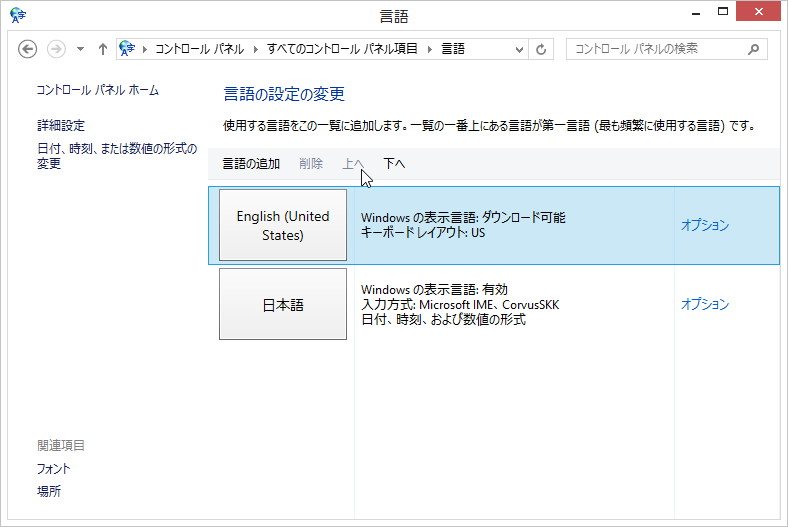Maximize the 言語 window

click(723, 12)
